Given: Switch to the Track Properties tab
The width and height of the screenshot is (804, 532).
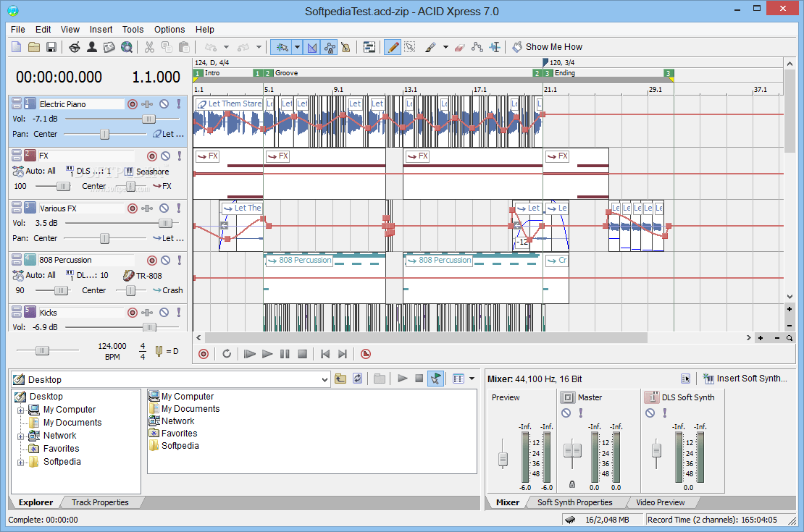Looking at the screenshot, I should (100, 502).
